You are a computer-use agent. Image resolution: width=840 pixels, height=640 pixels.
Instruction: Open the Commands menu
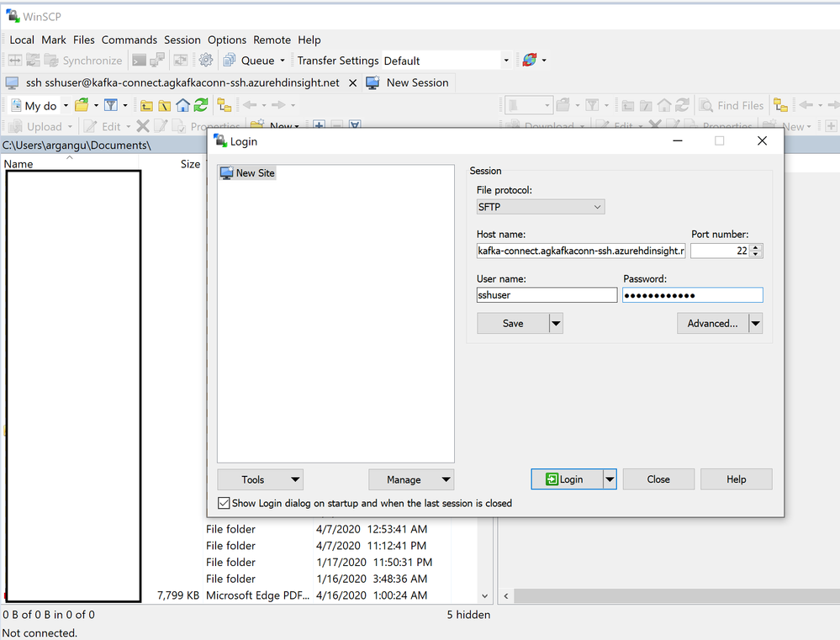click(x=129, y=40)
